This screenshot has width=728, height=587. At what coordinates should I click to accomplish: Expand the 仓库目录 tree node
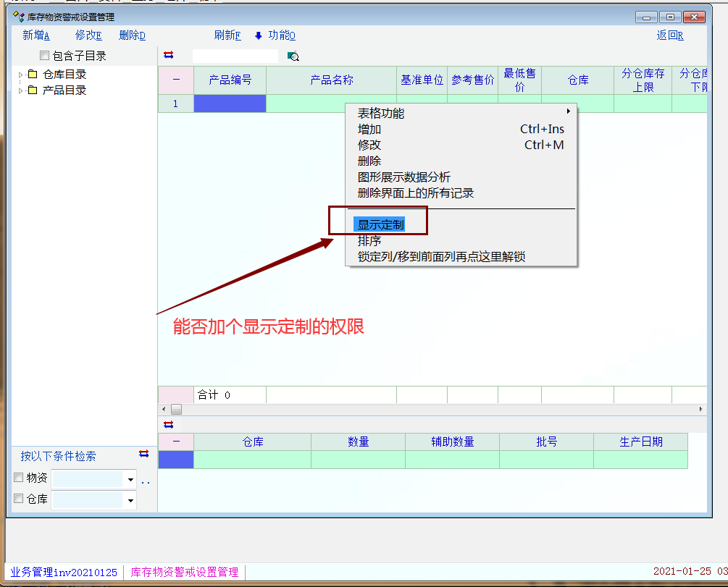(x=20, y=75)
